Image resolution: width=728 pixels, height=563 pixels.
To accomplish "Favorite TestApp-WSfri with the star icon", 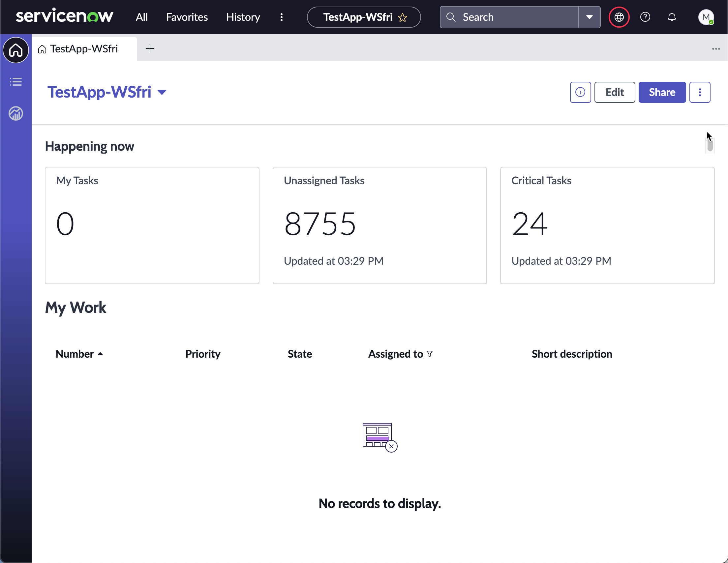I will click(403, 17).
